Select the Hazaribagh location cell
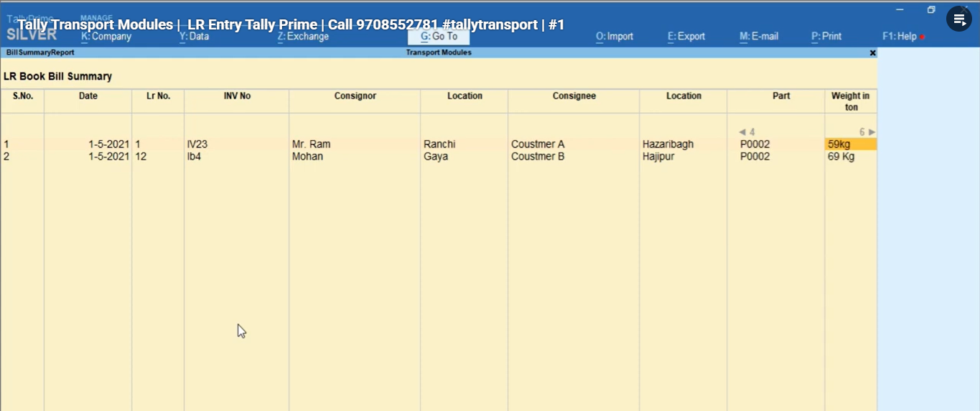The width and height of the screenshot is (980, 411). pos(668,144)
